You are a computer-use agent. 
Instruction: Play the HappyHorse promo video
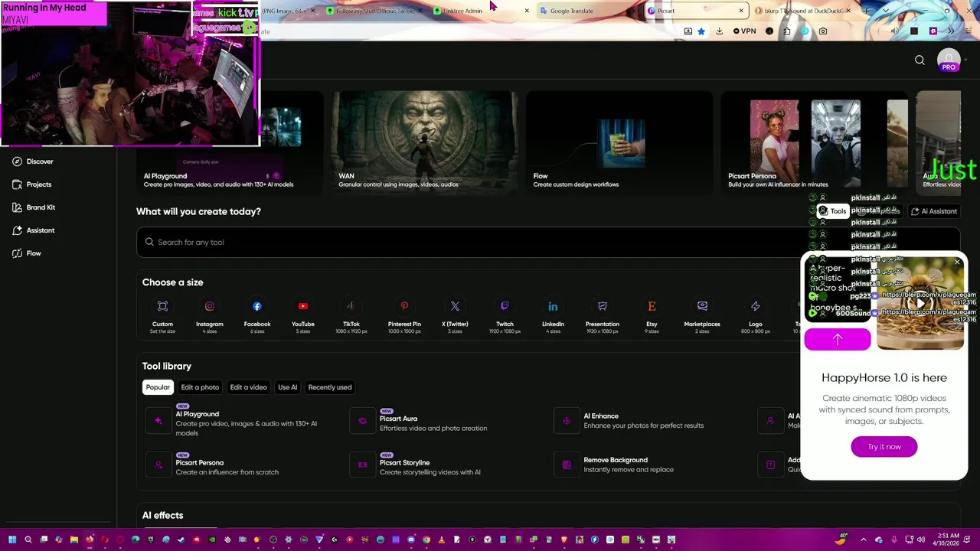pyautogui.click(x=920, y=302)
